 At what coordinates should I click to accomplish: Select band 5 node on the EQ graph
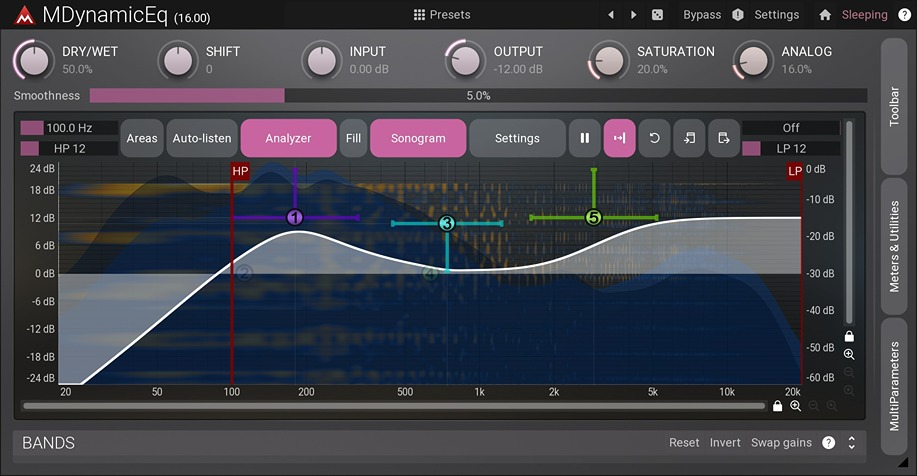(x=594, y=217)
